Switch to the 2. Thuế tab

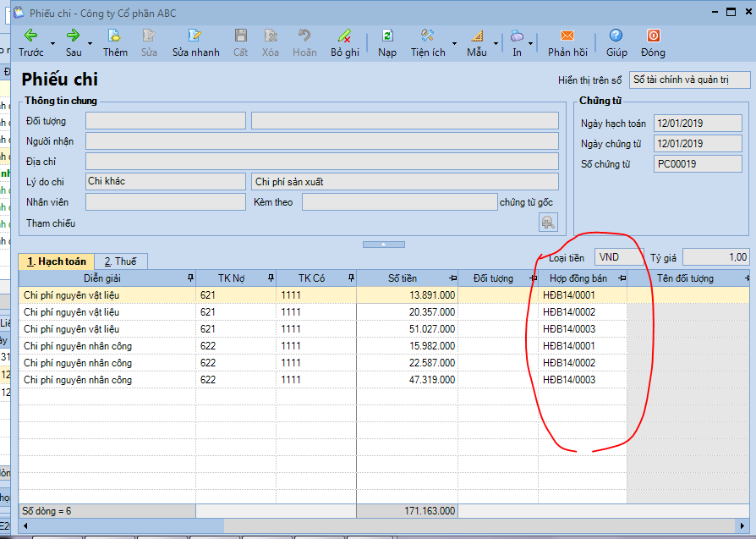pyautogui.click(x=121, y=261)
